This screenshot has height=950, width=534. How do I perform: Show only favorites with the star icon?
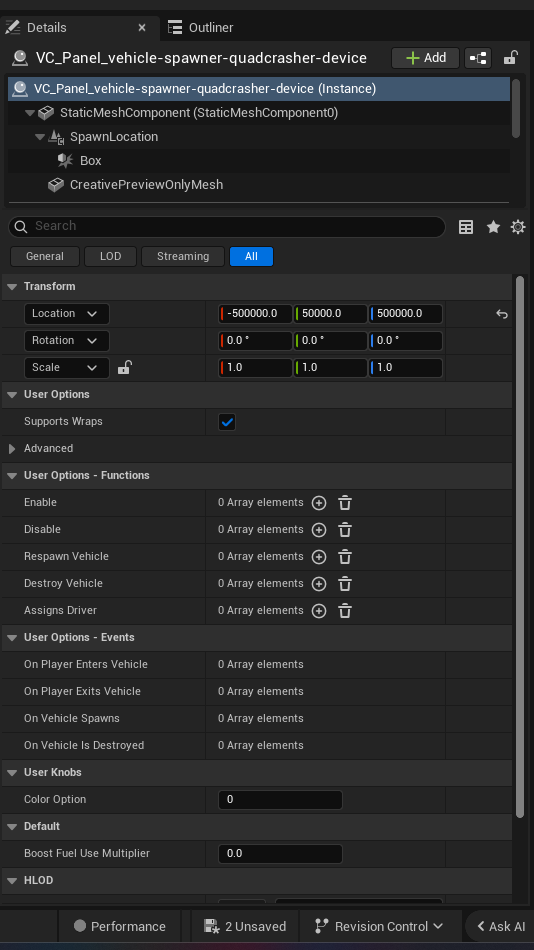click(x=493, y=227)
